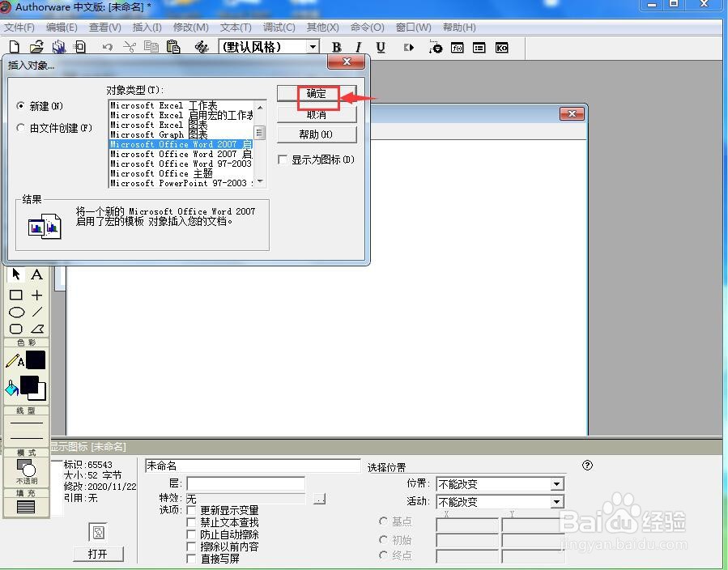Open the Movable dropdown
The image size is (728, 570).
(556, 502)
